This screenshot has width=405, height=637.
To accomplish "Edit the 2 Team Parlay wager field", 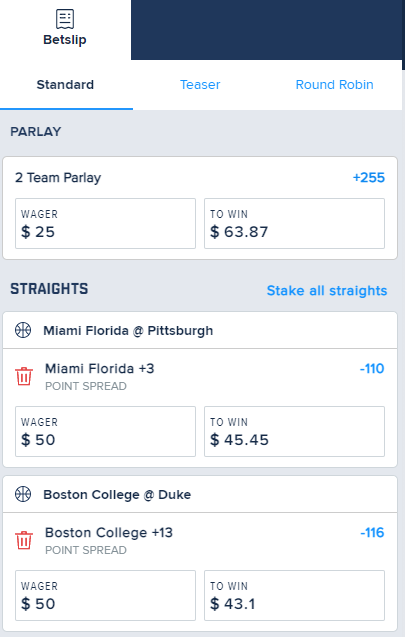I will (x=105, y=223).
